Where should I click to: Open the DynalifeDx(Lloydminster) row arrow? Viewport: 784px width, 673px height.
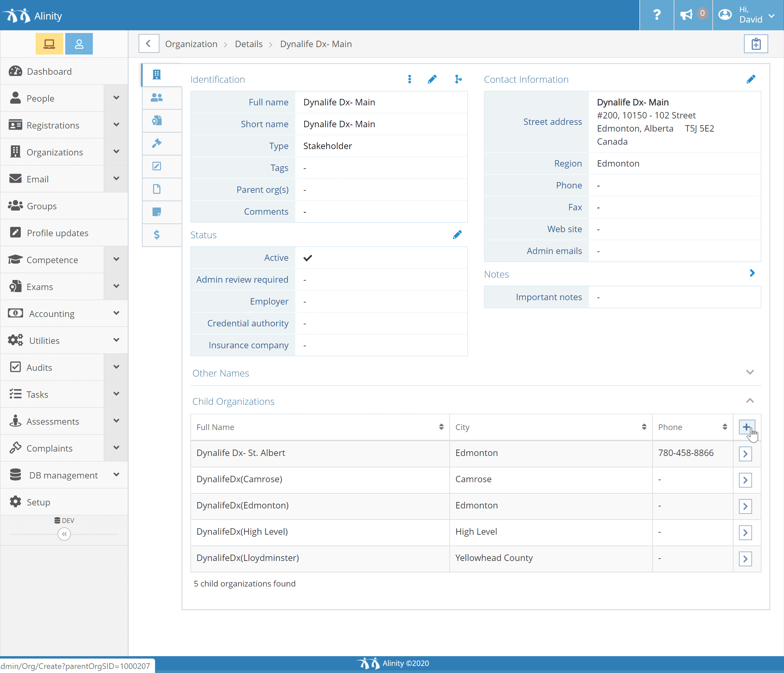(745, 559)
